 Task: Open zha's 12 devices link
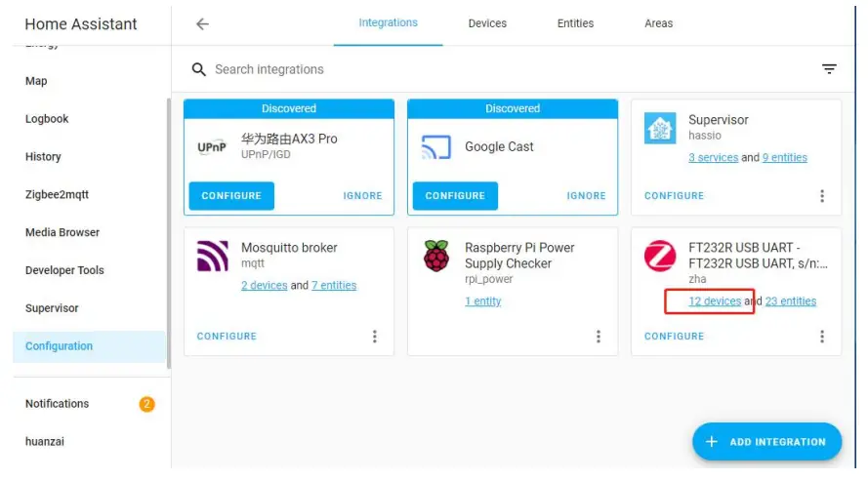coord(715,301)
